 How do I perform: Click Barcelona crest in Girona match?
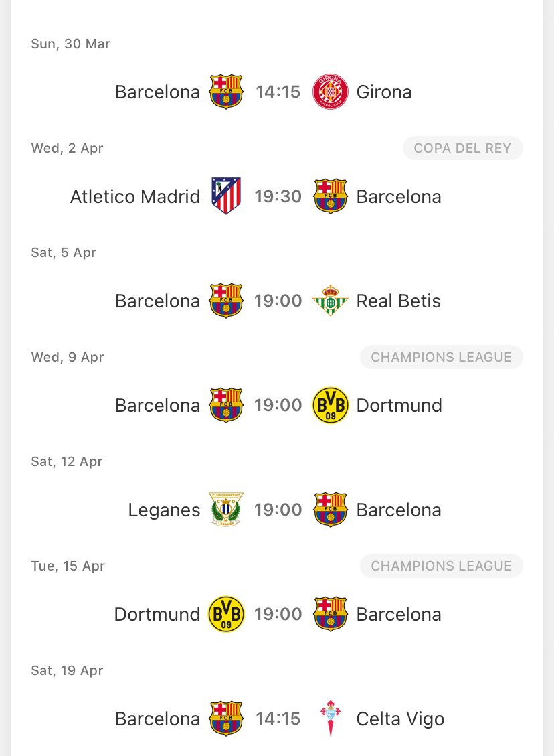click(226, 92)
